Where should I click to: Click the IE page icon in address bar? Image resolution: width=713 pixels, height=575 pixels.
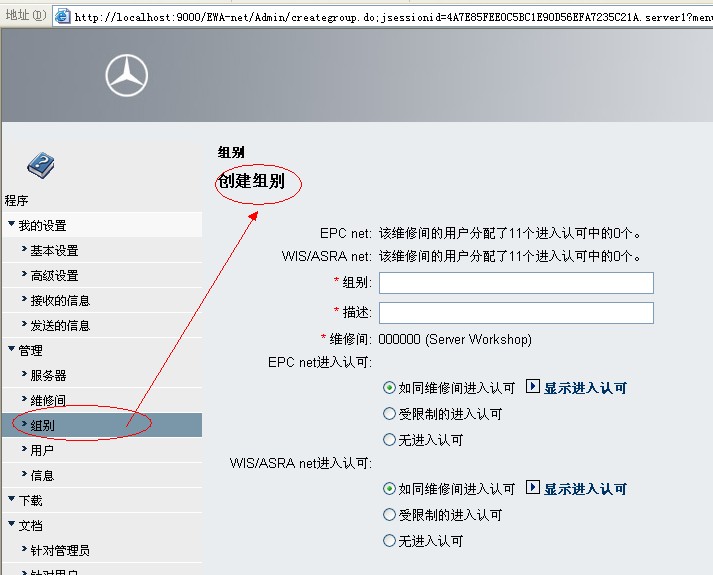(63, 15)
